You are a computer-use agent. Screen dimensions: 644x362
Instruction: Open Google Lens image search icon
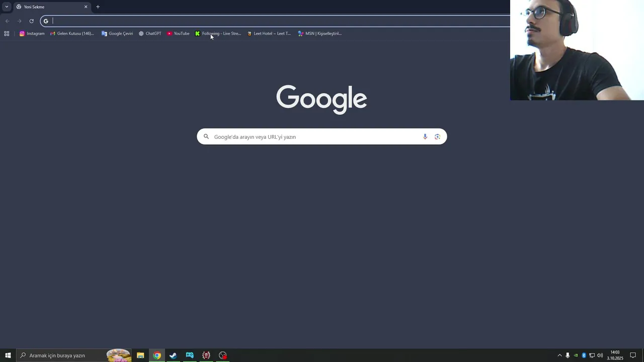(437, 137)
